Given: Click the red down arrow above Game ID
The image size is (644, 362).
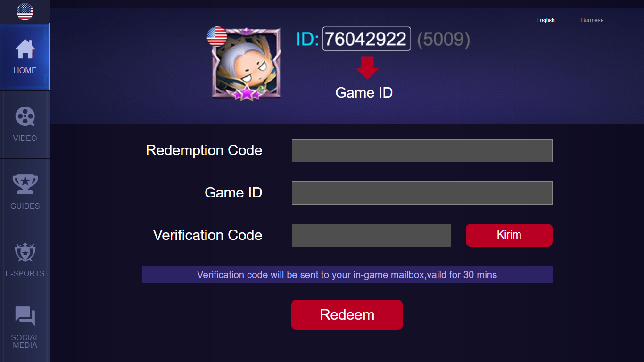Looking at the screenshot, I should click(367, 67).
